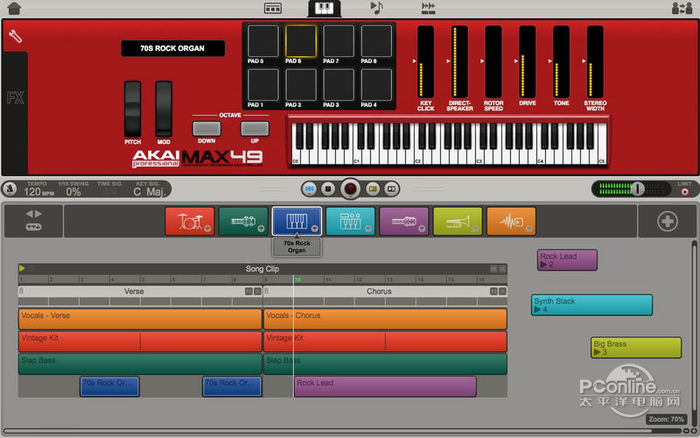
Task: Open the synth instrument dropdown arrow
Action: 368,229
